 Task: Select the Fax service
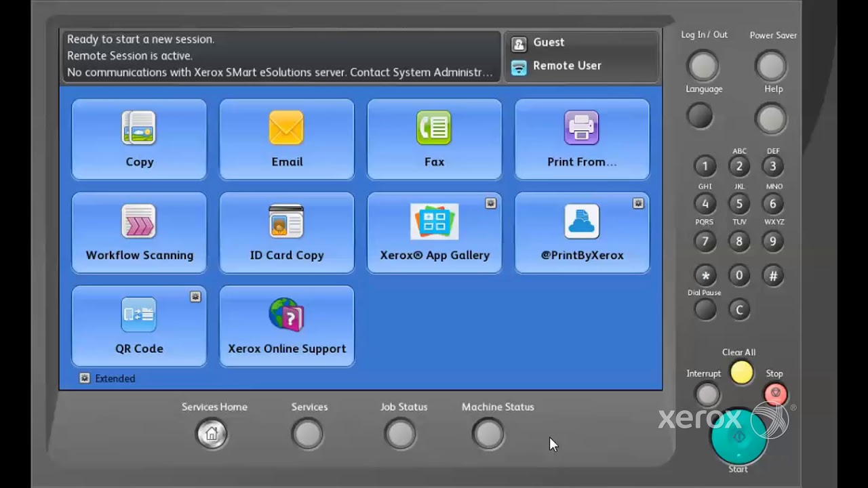(434, 139)
